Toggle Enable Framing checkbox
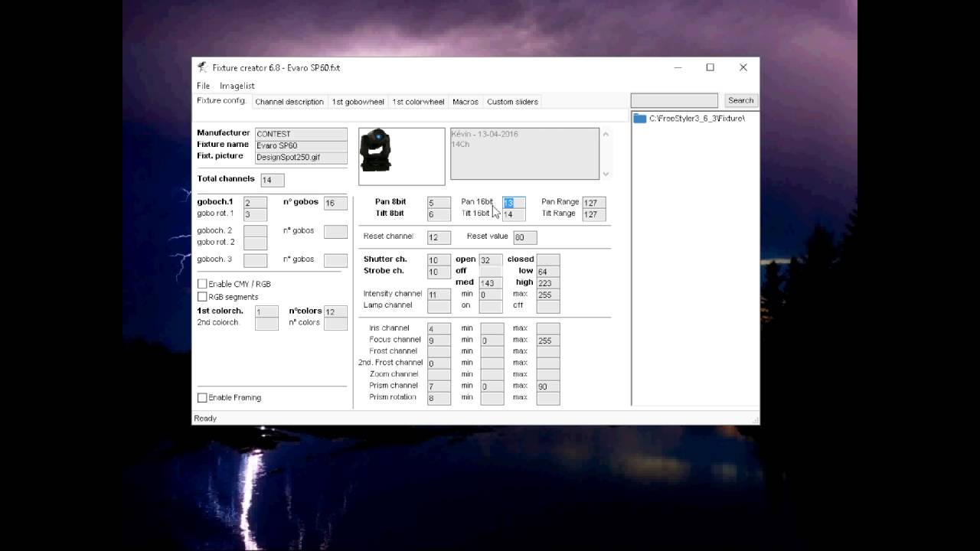 coord(202,398)
